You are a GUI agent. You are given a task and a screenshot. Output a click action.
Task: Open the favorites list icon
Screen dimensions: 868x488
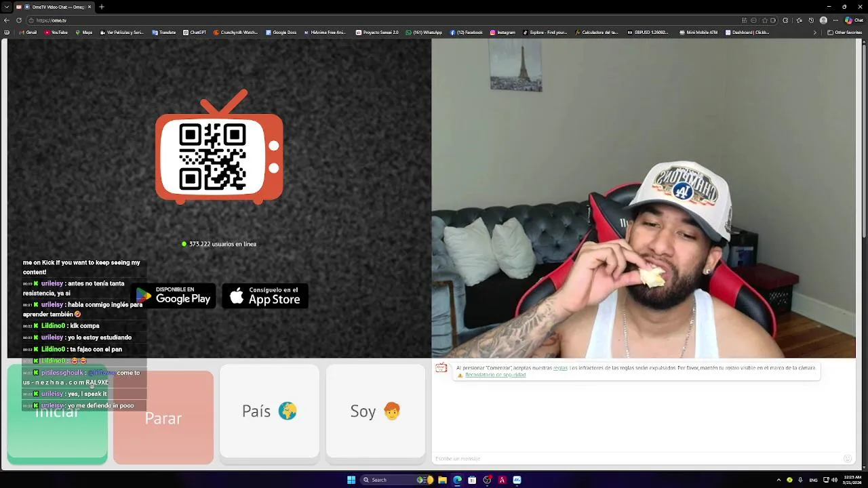[800, 20]
